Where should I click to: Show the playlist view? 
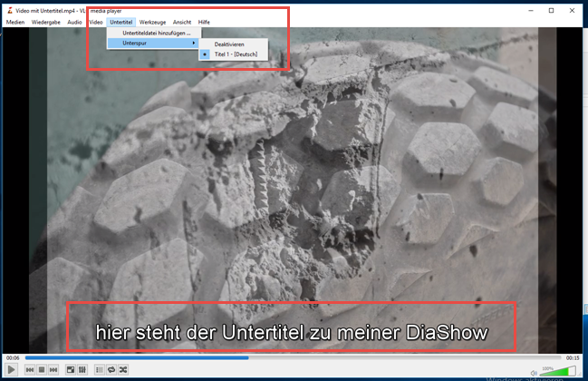[x=100, y=370]
